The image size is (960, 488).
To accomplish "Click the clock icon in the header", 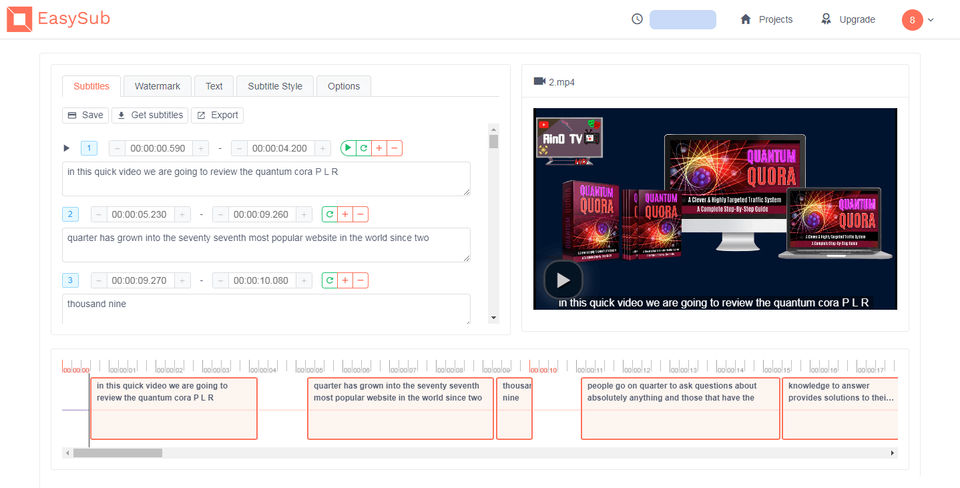I will pos(637,19).
